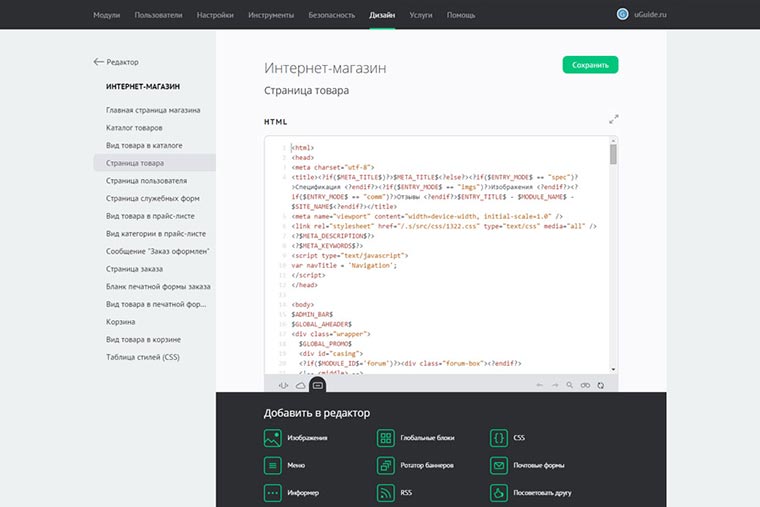Click the green Сохранить button
This screenshot has height=507, width=760.
(x=590, y=65)
